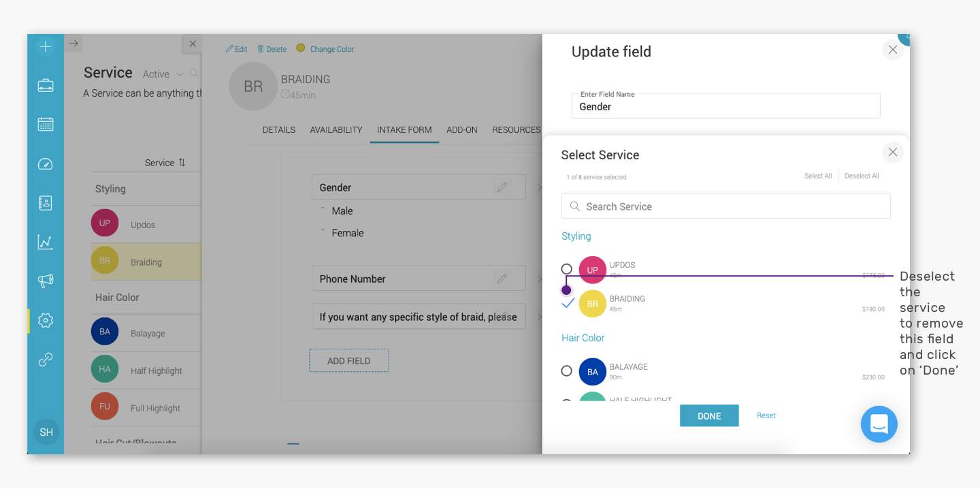980x489 pixels.
Task: Select the BALAYAGE service radio button
Action: pyautogui.click(x=566, y=371)
